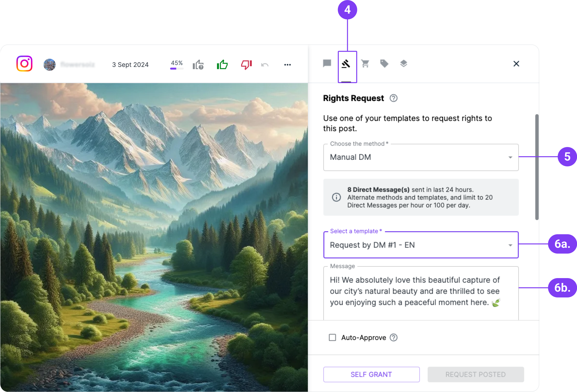Open the layers stack tab
The width and height of the screenshot is (577, 392).
(x=403, y=64)
